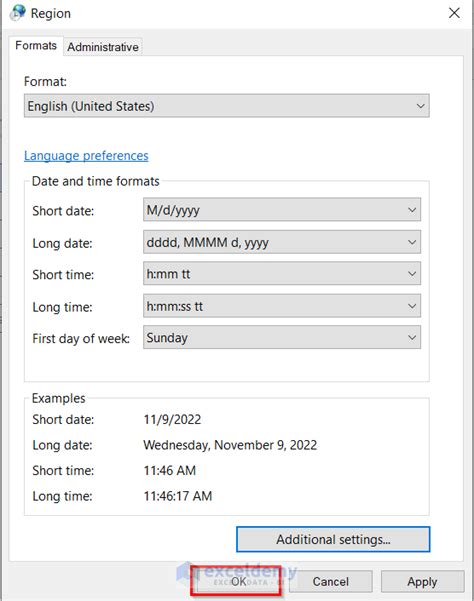The image size is (474, 601).
Task: Select the example long time 11:46:17 AM
Action: coord(177,496)
